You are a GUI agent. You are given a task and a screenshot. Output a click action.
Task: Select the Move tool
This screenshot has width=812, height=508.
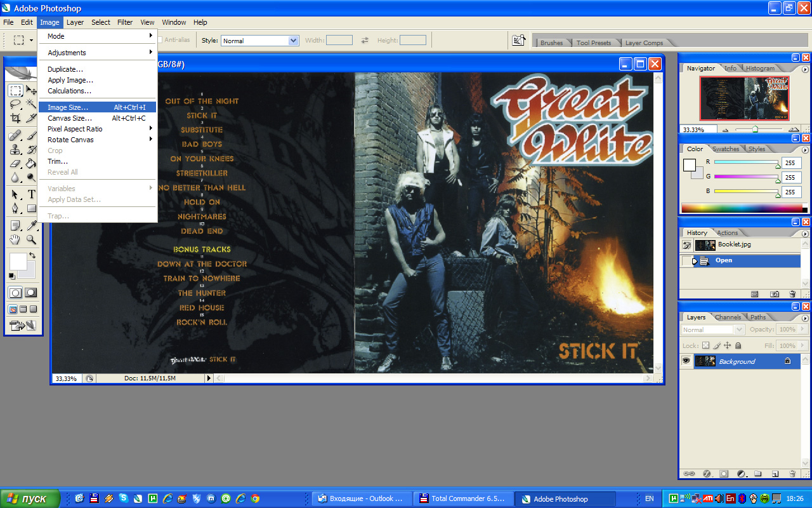point(32,90)
